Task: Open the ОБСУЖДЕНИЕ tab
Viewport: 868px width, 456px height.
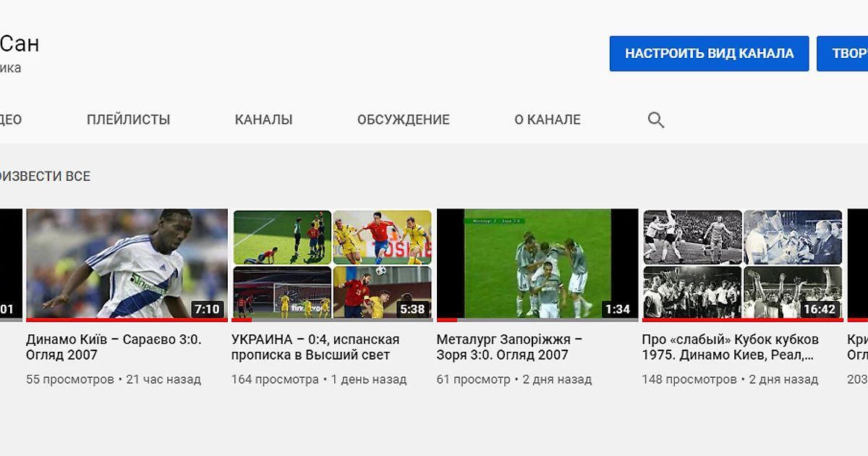Action: pos(403,120)
